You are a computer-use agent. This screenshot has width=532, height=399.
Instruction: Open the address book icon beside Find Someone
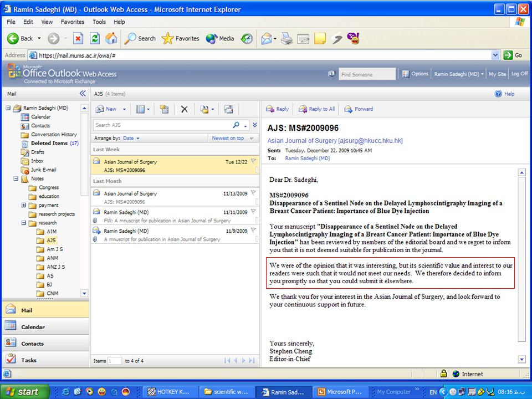pyautogui.click(x=331, y=74)
